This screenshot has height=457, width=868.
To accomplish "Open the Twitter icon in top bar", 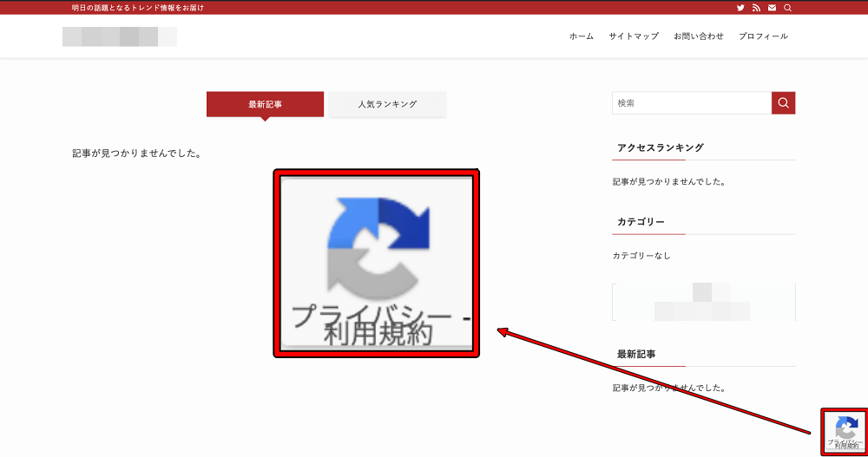I will tap(740, 8).
